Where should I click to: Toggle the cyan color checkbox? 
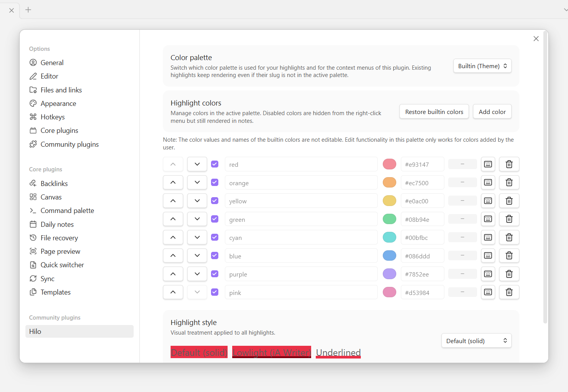click(215, 237)
